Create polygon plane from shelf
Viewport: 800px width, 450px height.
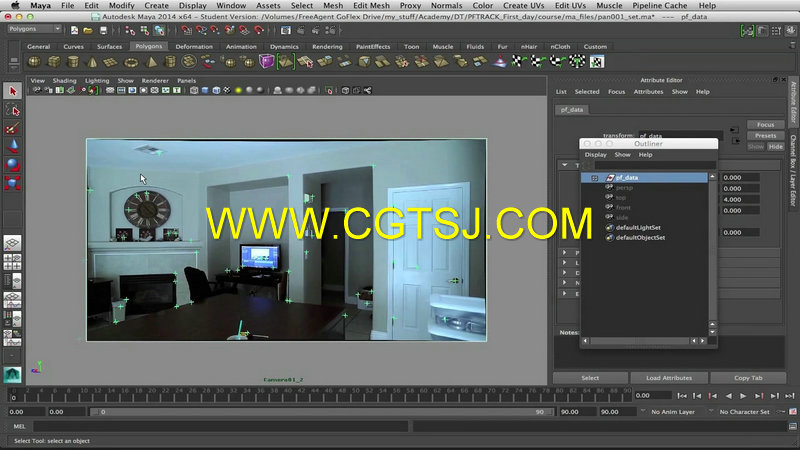111,62
